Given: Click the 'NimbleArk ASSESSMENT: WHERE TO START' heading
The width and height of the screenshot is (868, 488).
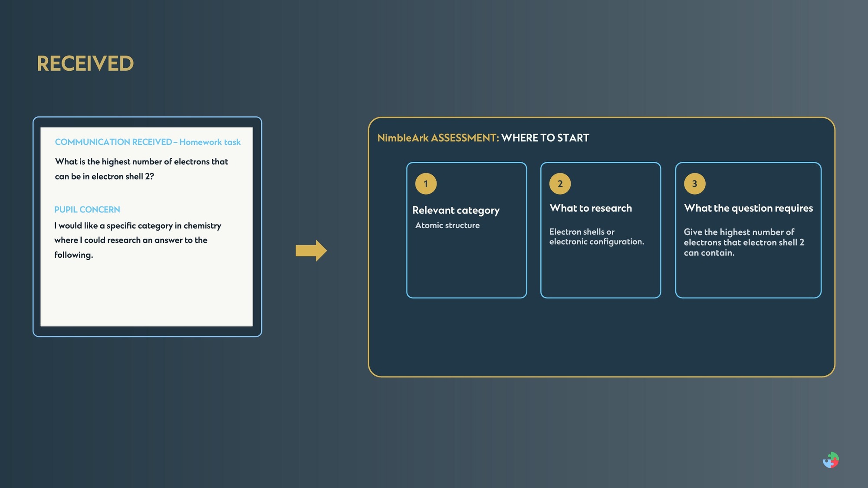Looking at the screenshot, I should [483, 138].
